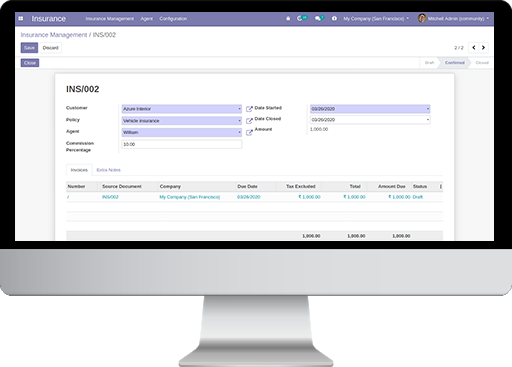Open the activities clock icon
Image resolution: width=512 pixels, height=367 pixels.
coord(299,19)
